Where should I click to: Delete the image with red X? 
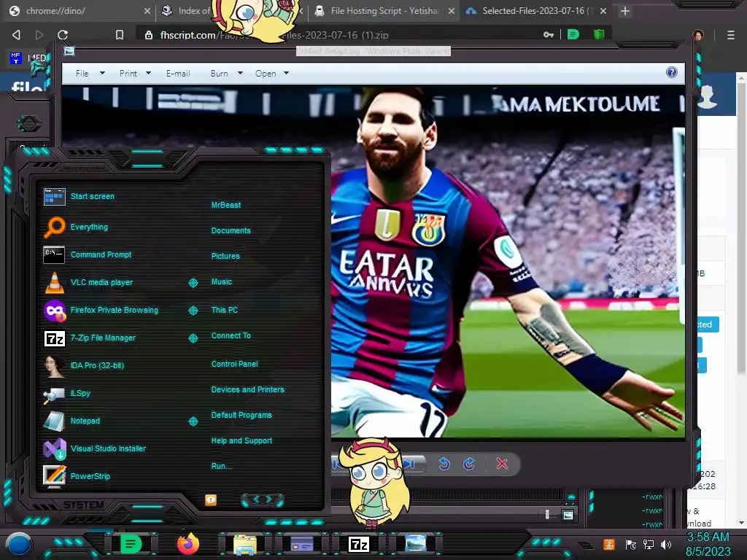[502, 464]
